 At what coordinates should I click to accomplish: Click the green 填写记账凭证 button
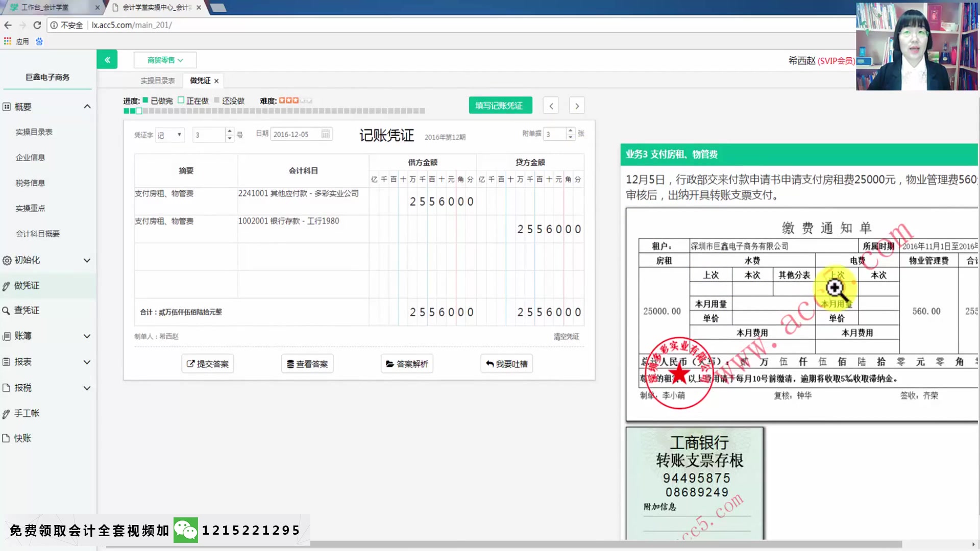[500, 105]
